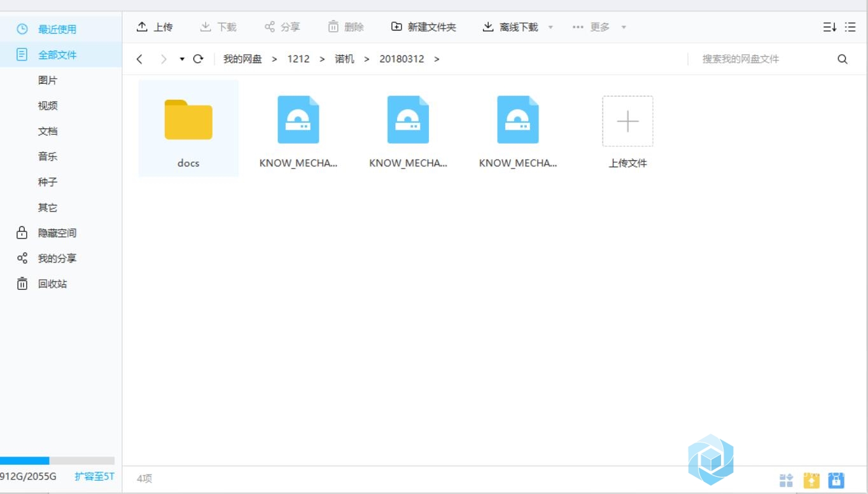
Task: Select 20180312 in the breadcrumb path
Action: (402, 59)
